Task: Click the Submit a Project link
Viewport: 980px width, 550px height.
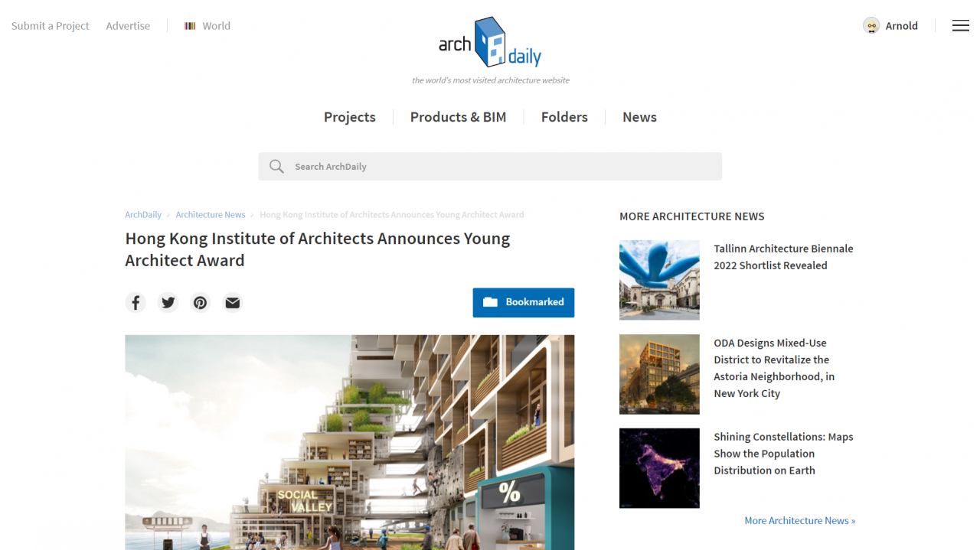Action: [51, 26]
